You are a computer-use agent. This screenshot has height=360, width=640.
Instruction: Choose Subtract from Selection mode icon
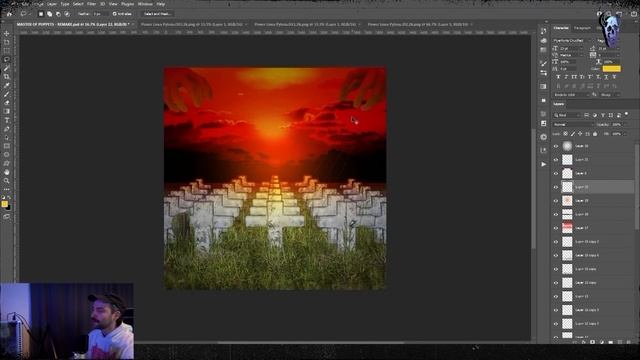[x=58, y=14]
